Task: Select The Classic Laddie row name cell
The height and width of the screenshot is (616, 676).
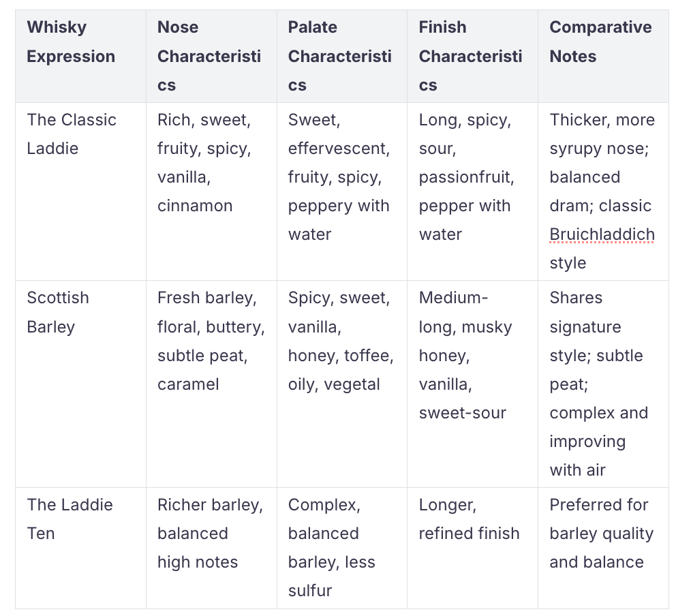Action: click(x=72, y=134)
